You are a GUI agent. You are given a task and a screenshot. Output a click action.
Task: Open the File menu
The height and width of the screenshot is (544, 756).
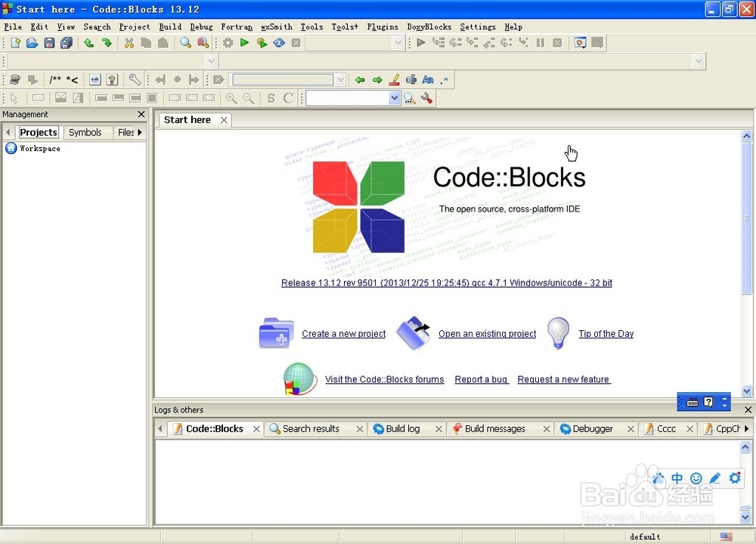(x=13, y=26)
